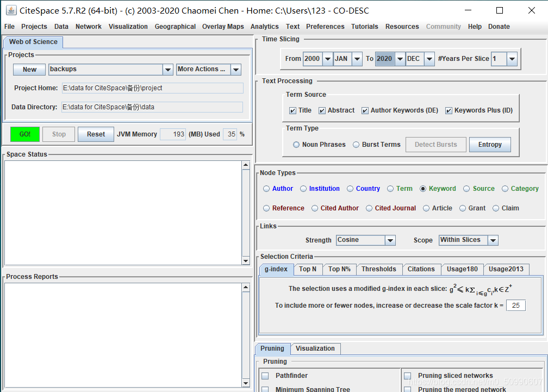Click the Reset button

point(96,134)
